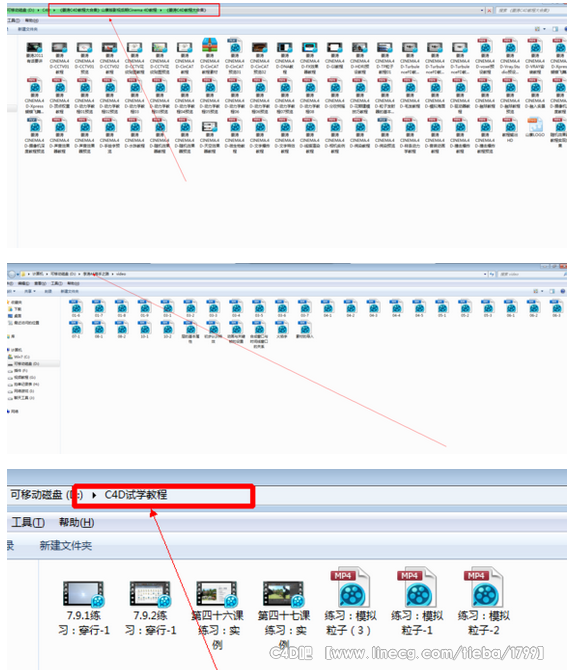Click the 可移动磁盘 (E:) breadcrumb segment
The height and width of the screenshot is (670, 570).
pos(46,495)
